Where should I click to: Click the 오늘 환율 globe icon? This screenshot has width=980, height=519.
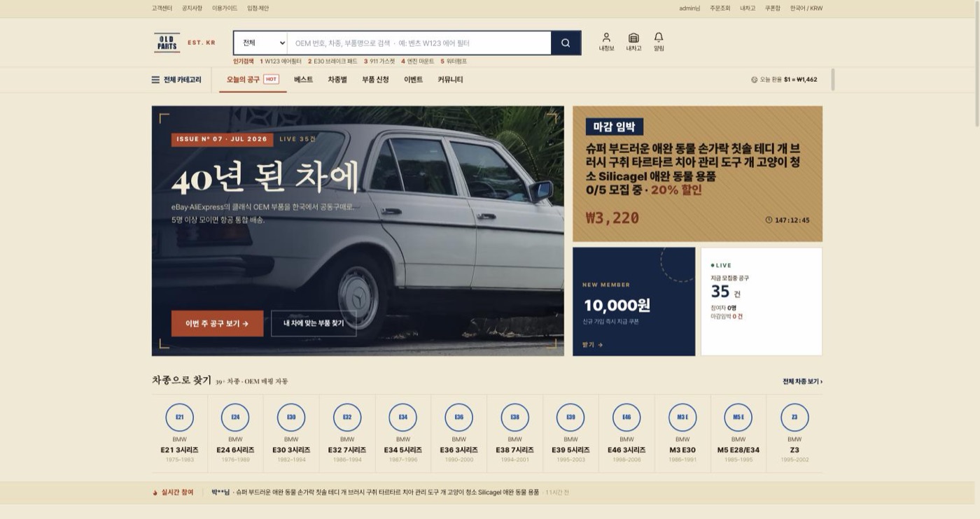pos(754,80)
